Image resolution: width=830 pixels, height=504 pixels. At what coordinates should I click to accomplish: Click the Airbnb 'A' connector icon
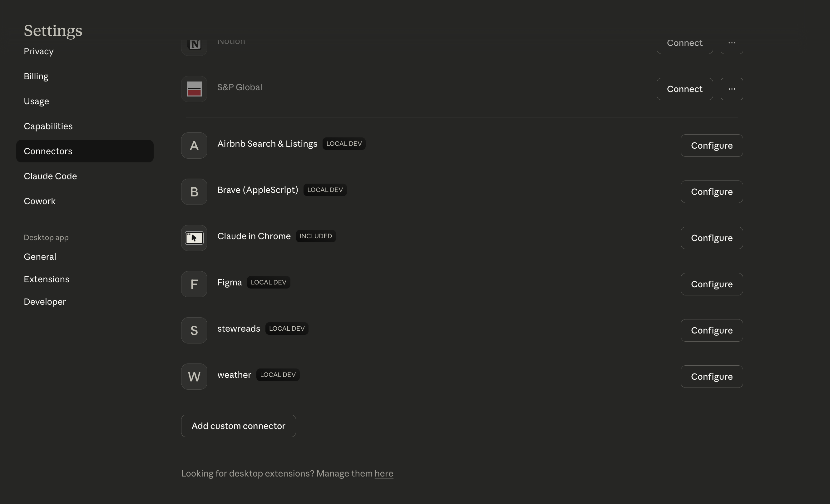tap(194, 146)
